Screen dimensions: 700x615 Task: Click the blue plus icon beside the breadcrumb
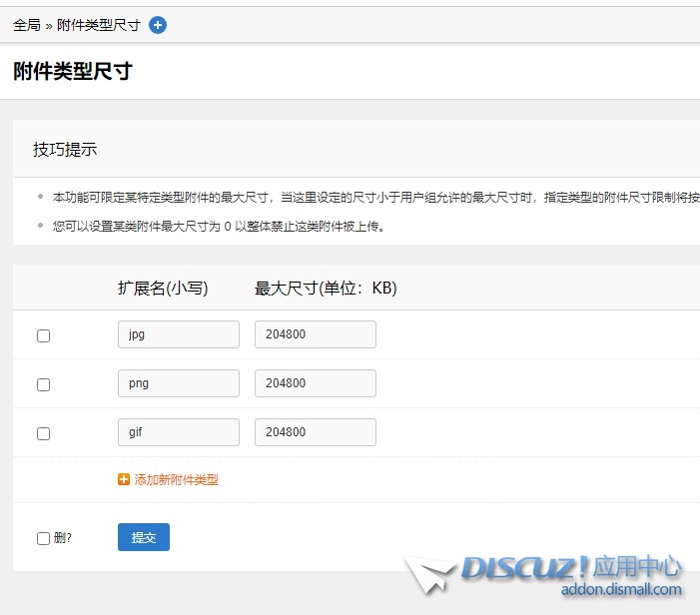pyautogui.click(x=158, y=25)
